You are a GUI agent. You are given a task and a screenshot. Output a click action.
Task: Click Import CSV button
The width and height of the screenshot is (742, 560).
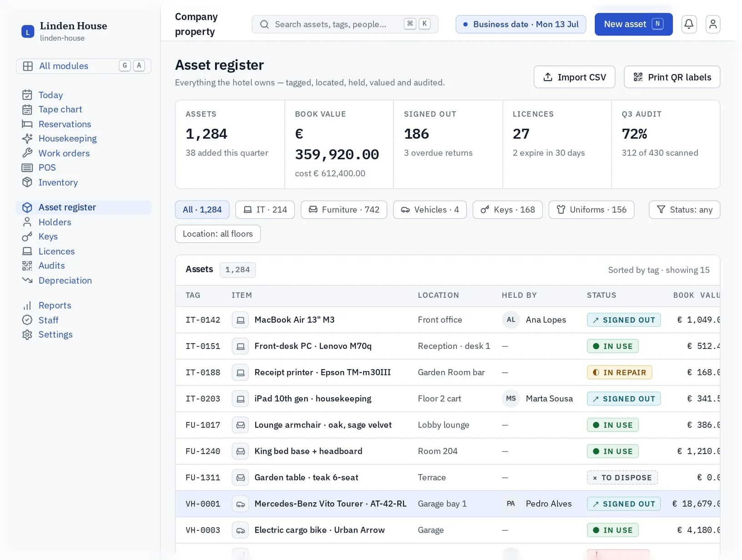pyautogui.click(x=574, y=77)
